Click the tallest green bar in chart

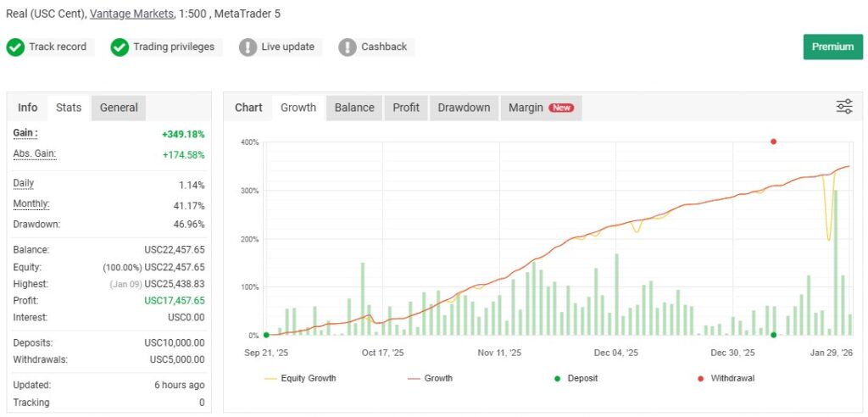[x=836, y=263]
